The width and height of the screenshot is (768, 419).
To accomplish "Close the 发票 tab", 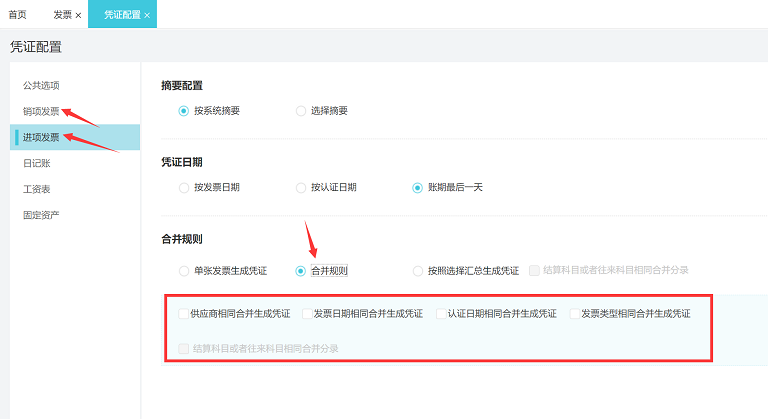I will coord(78,16).
